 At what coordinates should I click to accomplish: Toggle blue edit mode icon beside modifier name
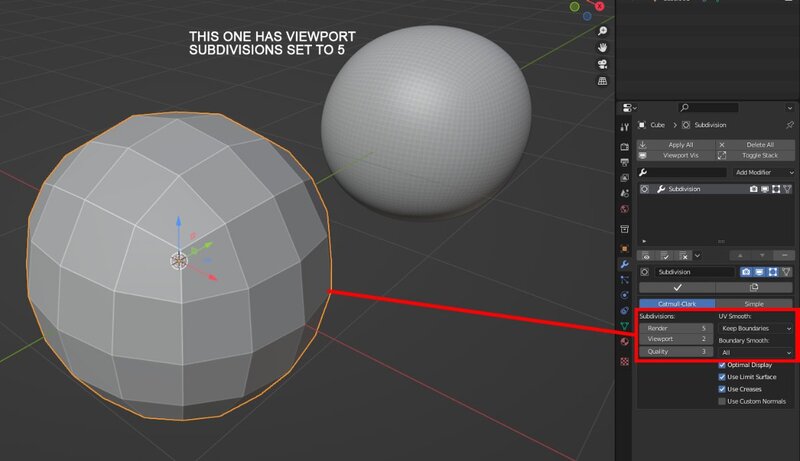(x=773, y=272)
